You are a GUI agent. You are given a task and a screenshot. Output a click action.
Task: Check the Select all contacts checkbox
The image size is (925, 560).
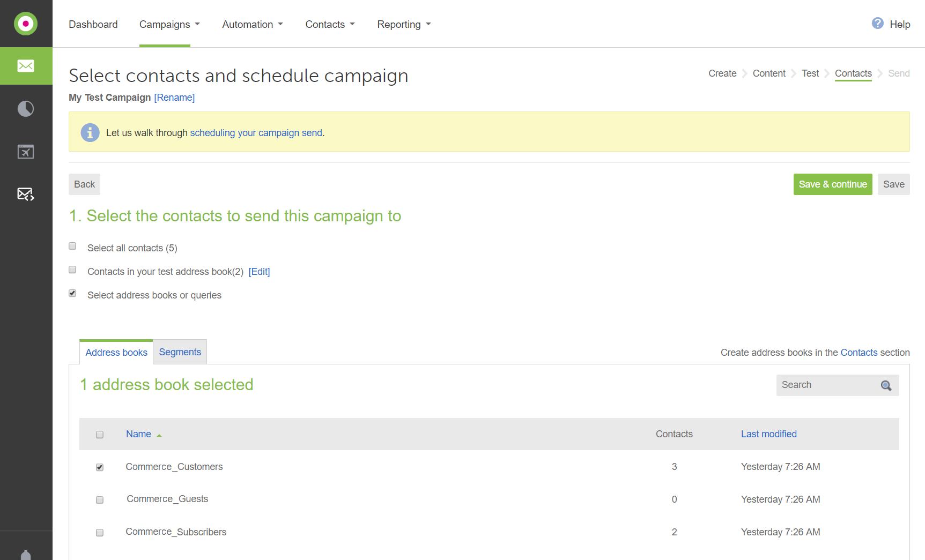pos(72,247)
